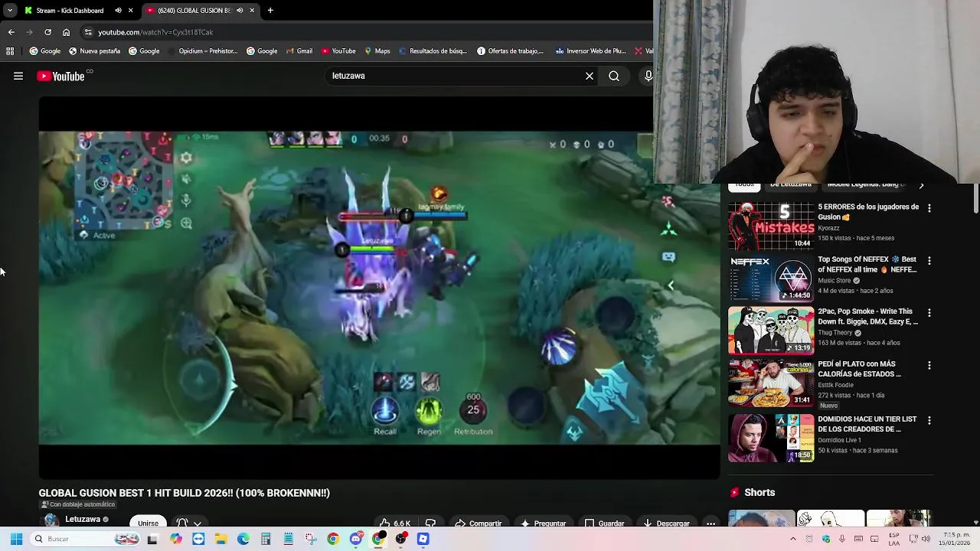The image size is (980, 551).
Task: Open the Nueva pestaña bookmark
Action: click(94, 51)
